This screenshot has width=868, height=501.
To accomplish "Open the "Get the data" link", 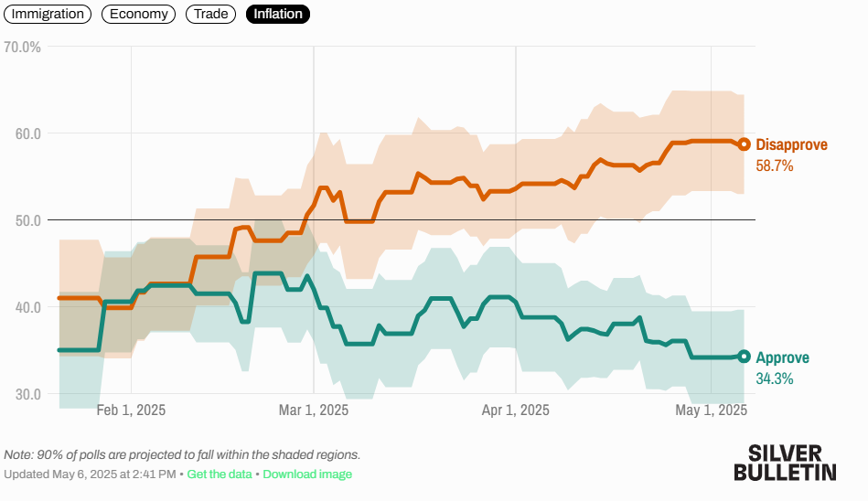I will 220,474.
